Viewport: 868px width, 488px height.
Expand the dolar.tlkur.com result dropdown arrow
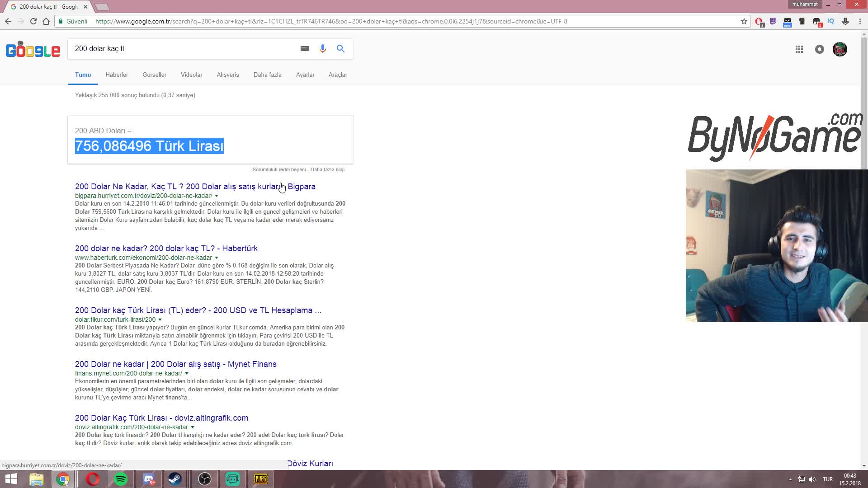(160, 320)
